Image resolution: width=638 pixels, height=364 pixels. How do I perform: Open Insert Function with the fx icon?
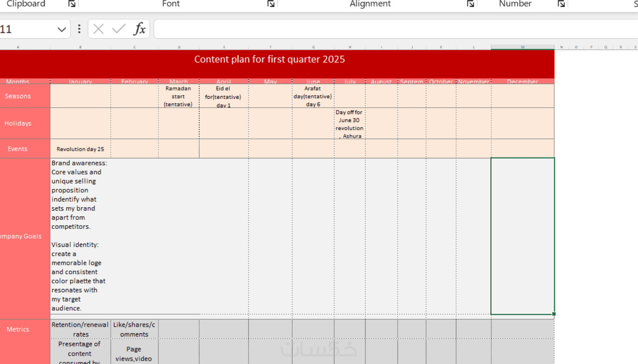[140, 29]
